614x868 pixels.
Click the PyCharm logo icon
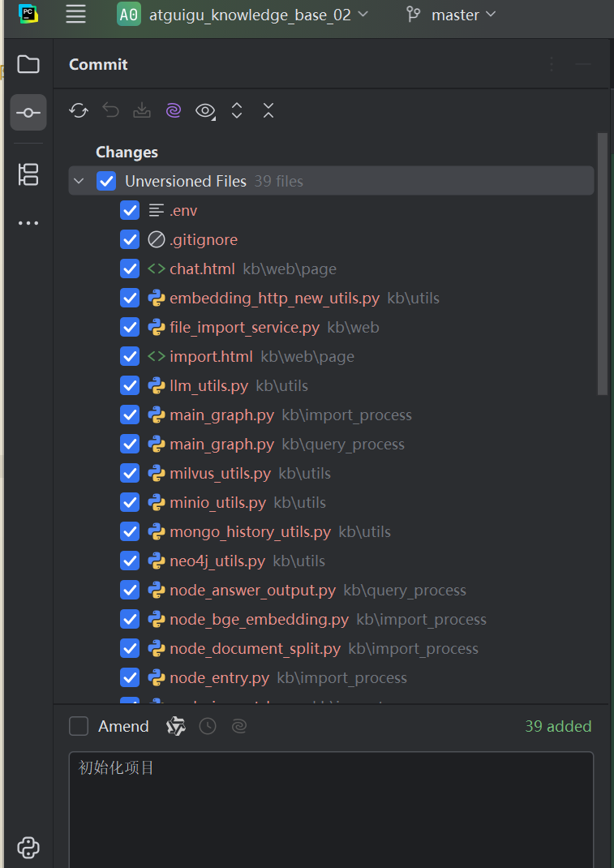(28, 14)
